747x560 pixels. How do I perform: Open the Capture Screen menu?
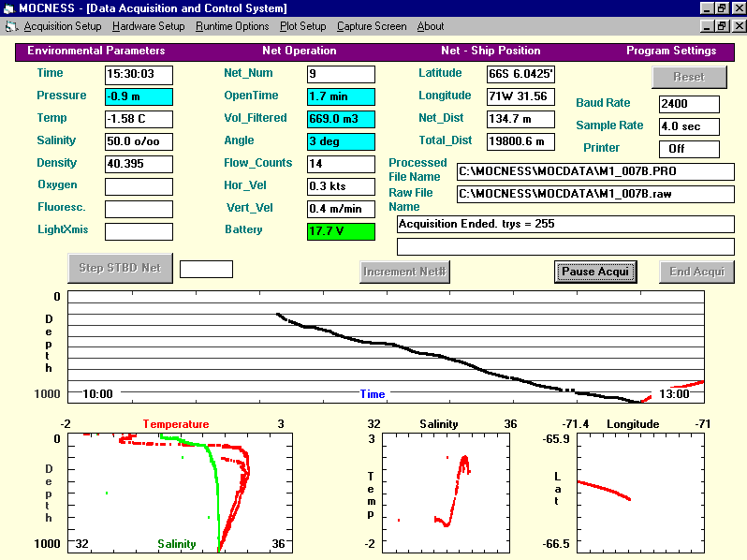pyautogui.click(x=372, y=27)
